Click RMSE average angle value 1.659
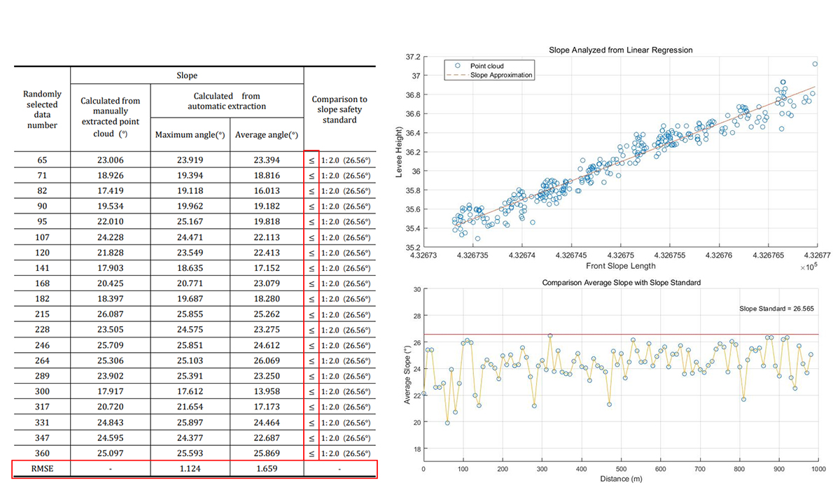 coord(265,469)
